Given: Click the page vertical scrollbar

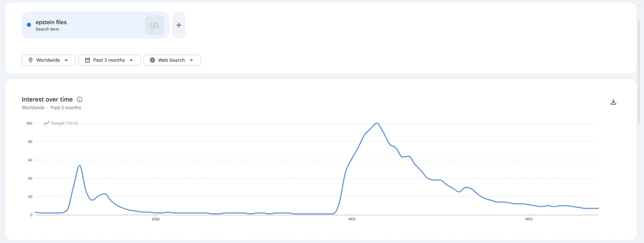Looking at the screenshot, I should coord(639,72).
